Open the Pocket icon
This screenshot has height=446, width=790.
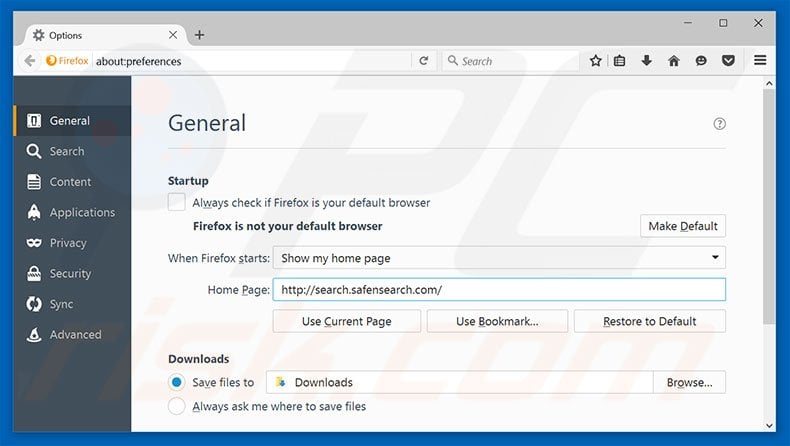point(728,61)
